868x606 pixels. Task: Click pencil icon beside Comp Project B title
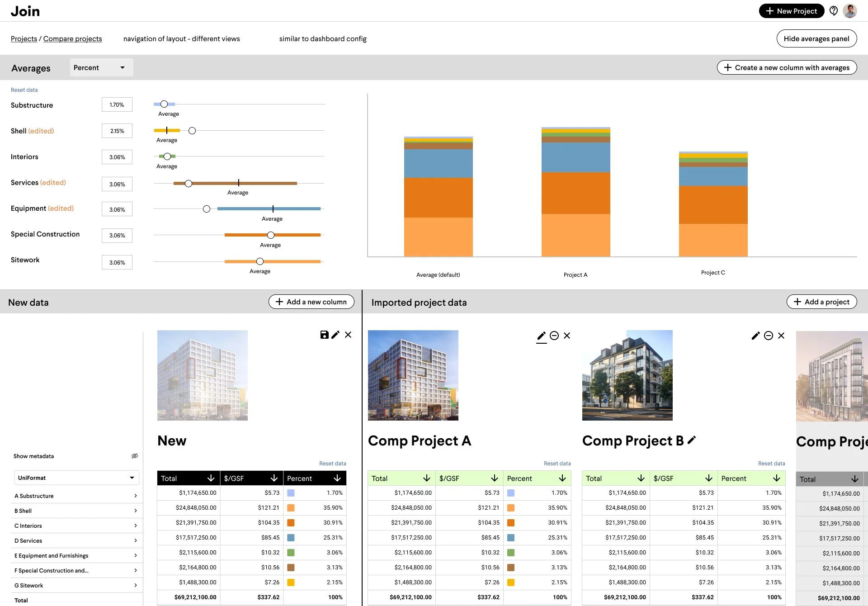692,440
